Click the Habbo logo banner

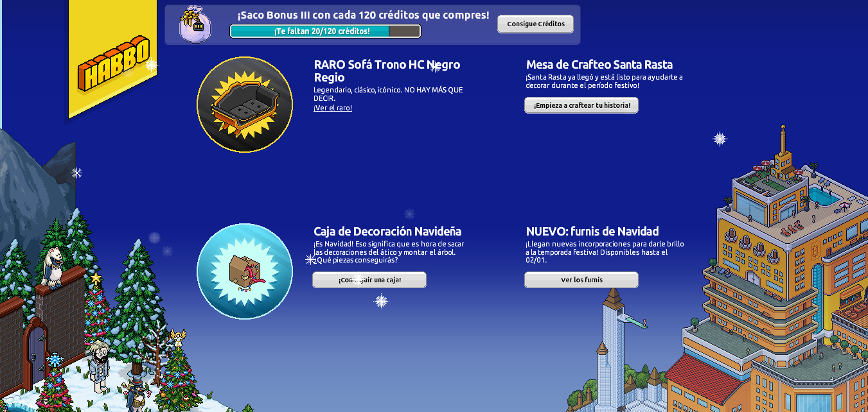(113, 63)
